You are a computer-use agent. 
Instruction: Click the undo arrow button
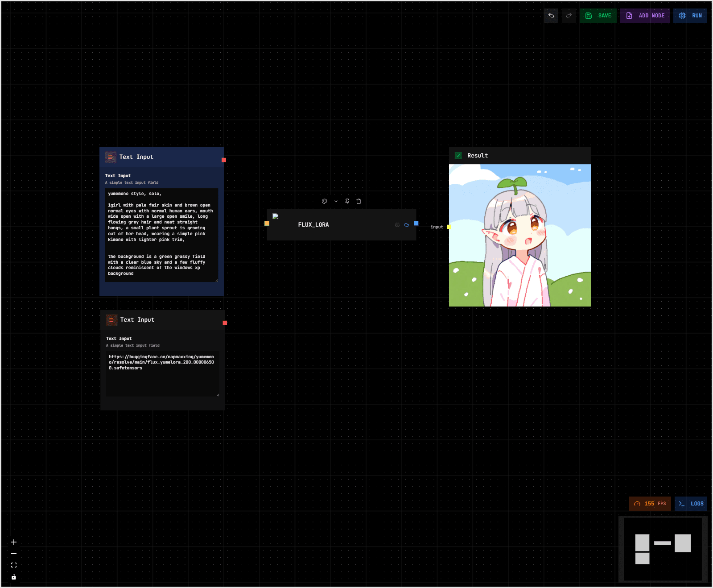(x=551, y=16)
